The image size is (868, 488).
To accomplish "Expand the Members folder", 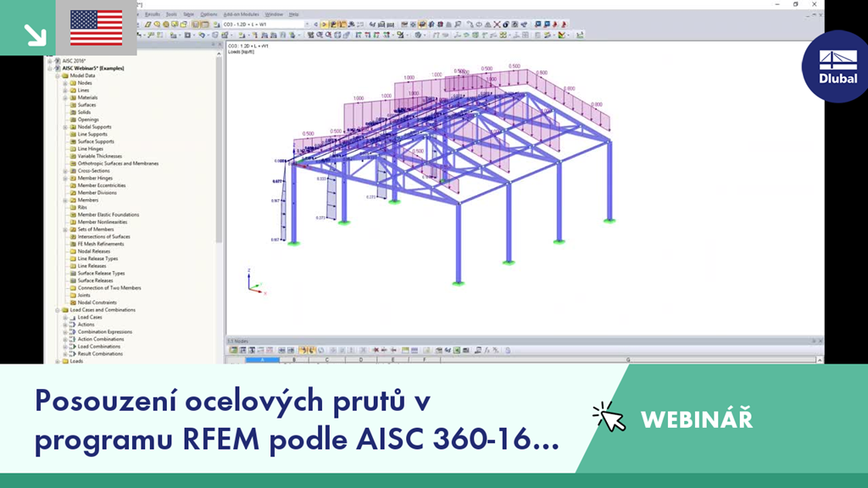I will click(x=65, y=200).
